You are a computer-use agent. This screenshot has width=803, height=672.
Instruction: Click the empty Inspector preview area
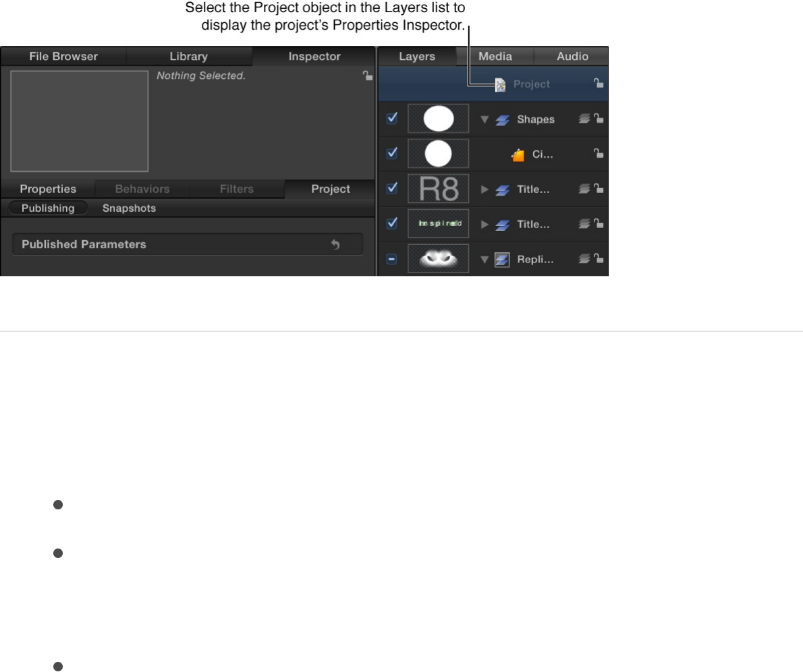point(80,121)
